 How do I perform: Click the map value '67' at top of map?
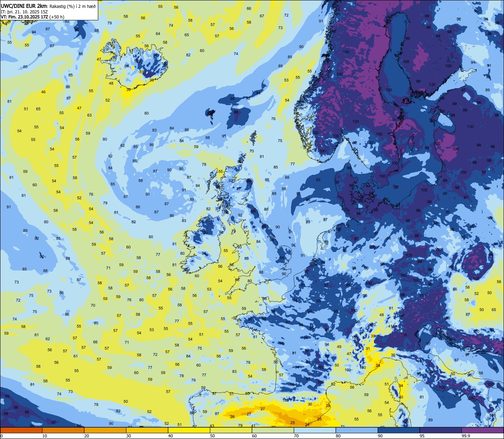(262, 16)
